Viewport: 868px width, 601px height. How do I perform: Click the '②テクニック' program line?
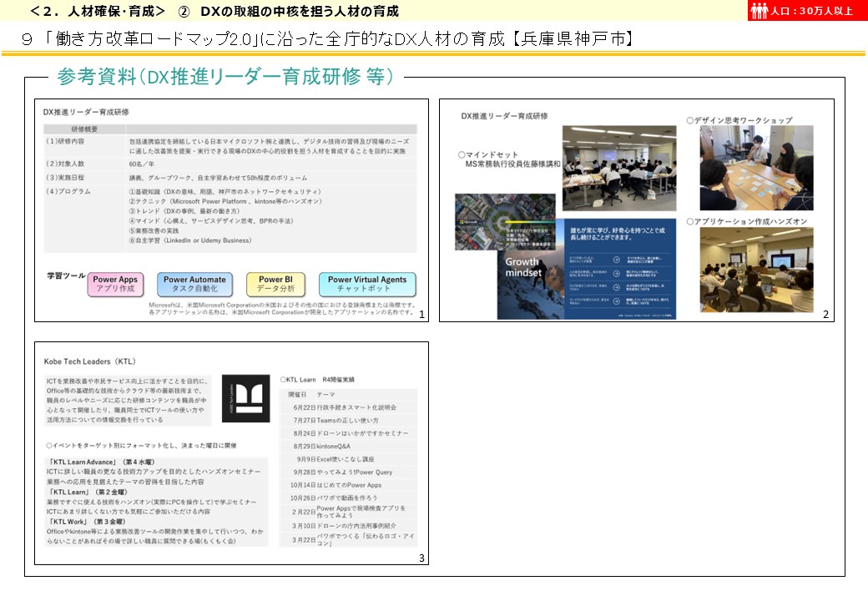[x=225, y=201]
